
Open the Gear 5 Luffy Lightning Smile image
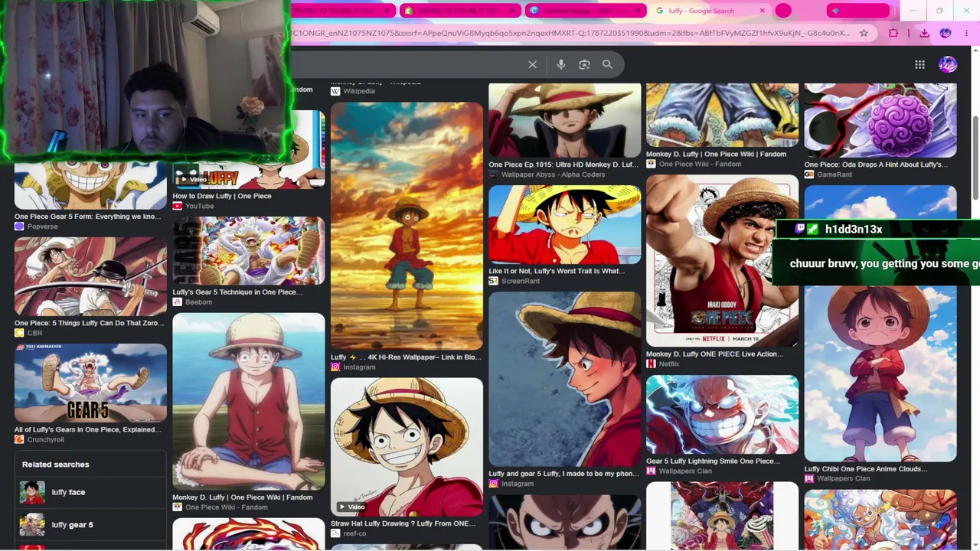(x=722, y=415)
